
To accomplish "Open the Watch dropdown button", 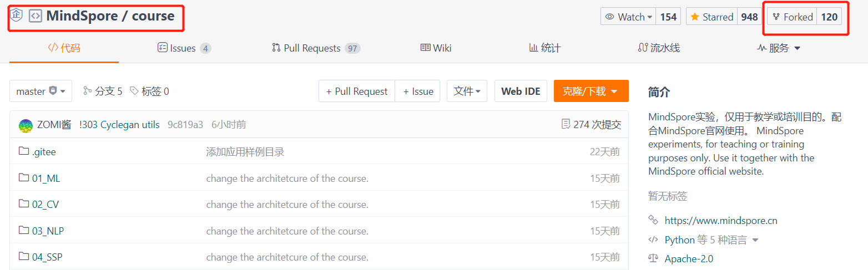I will pos(628,17).
